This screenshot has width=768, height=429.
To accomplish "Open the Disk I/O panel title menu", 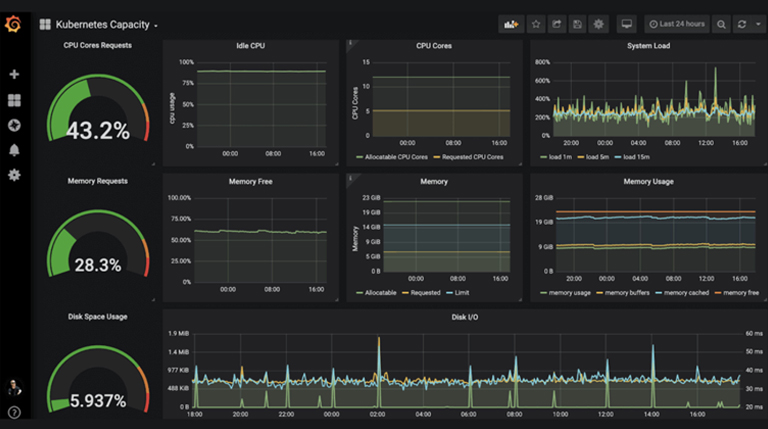I will (466, 318).
